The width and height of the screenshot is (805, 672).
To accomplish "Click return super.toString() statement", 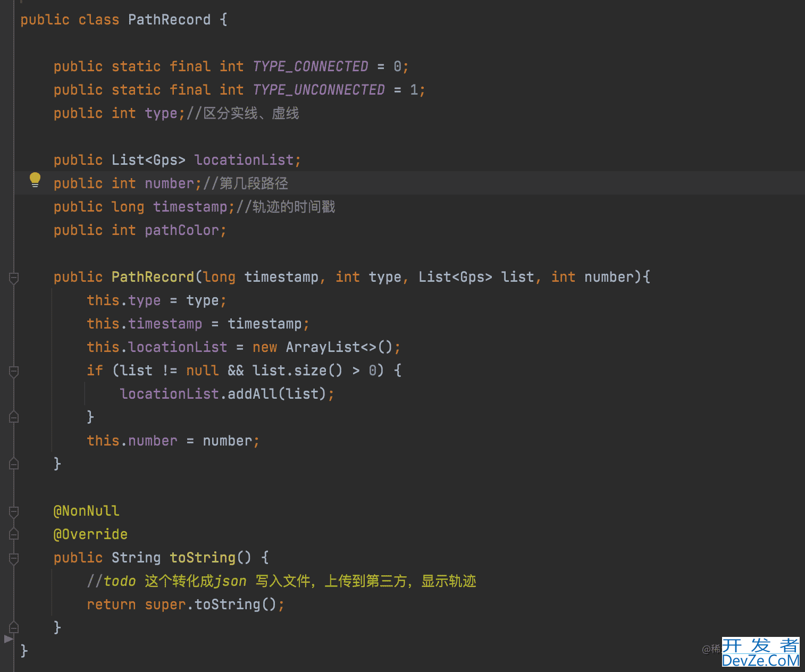I will click(186, 604).
